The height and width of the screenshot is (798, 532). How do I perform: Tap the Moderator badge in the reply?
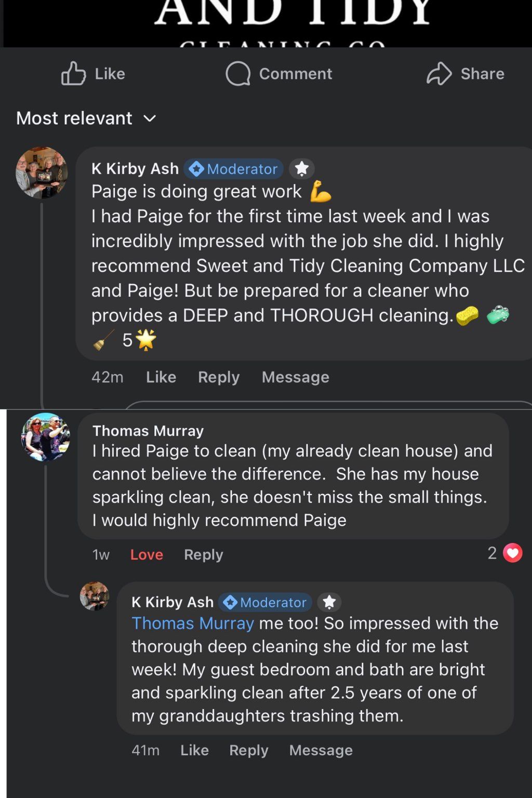[265, 602]
